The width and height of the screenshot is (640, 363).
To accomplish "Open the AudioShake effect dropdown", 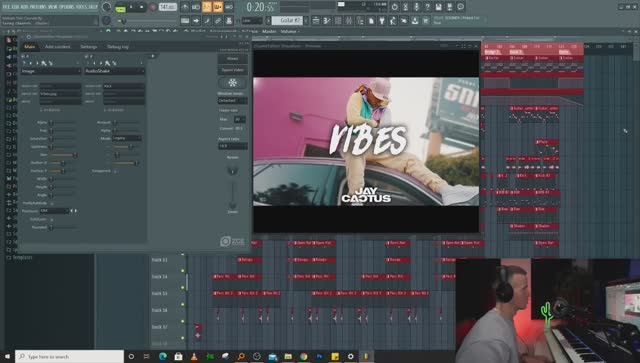I will pyautogui.click(x=114, y=71).
